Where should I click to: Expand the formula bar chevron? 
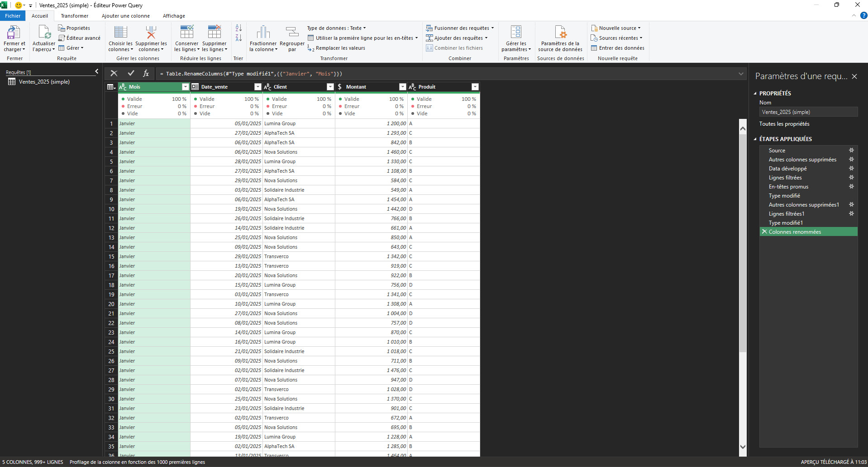741,74
